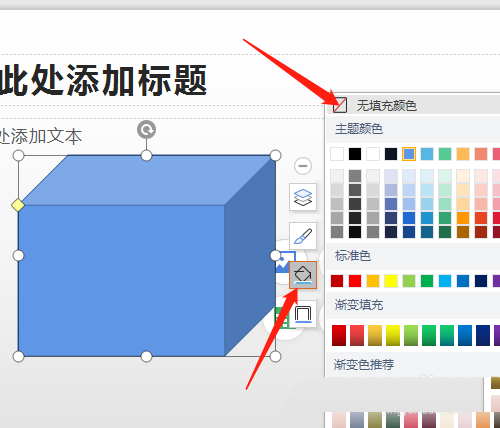Open the shape outline tool icon
The image size is (500, 428).
(x=303, y=314)
